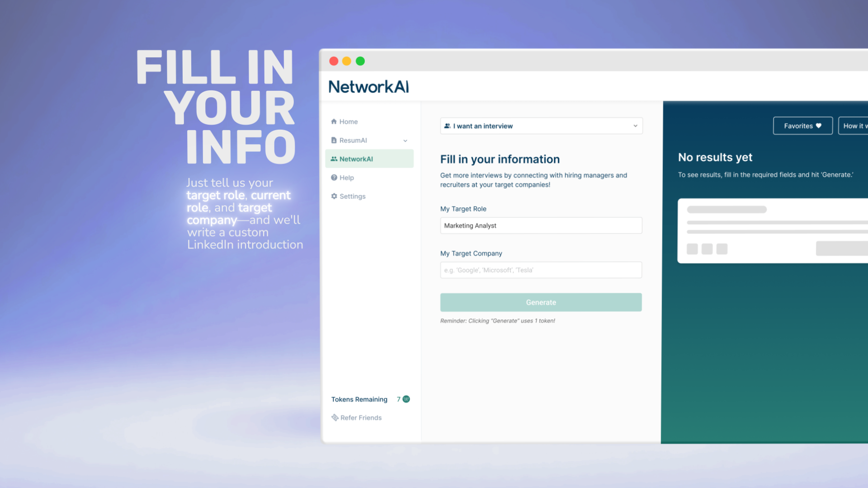Click the 'How it works' button
The height and width of the screenshot is (488, 868).
(854, 126)
